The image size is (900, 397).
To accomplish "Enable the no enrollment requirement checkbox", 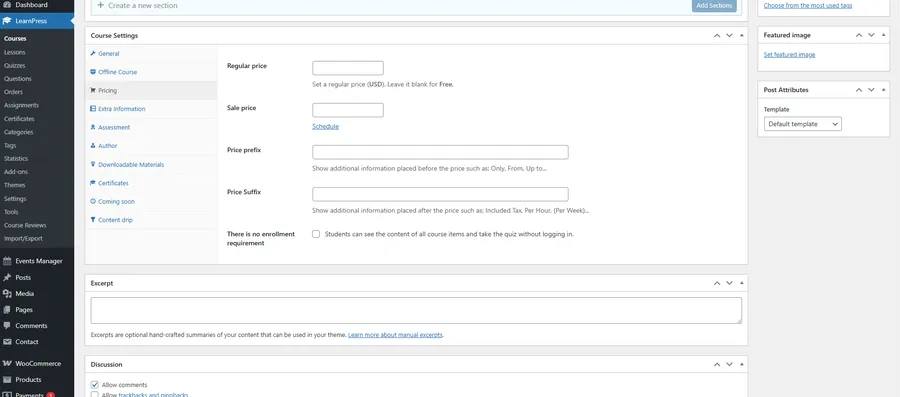I will (x=316, y=234).
